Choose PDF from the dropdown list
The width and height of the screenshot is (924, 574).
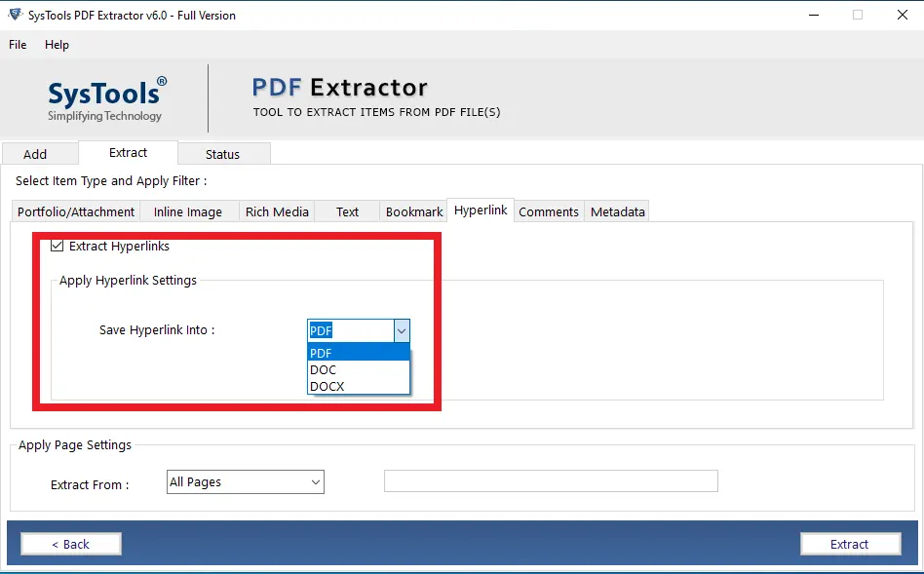pyautogui.click(x=359, y=353)
